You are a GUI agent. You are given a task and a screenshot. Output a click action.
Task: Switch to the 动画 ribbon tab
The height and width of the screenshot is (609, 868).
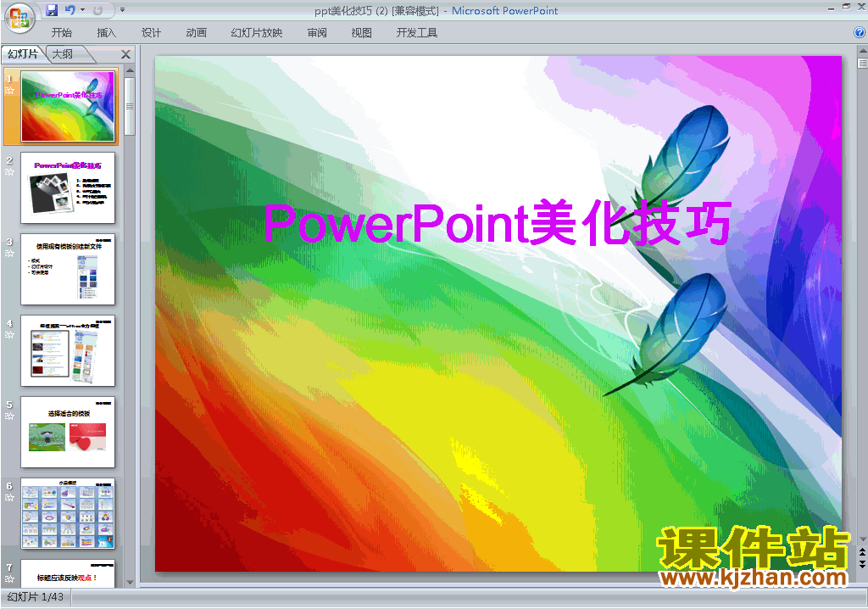196,33
